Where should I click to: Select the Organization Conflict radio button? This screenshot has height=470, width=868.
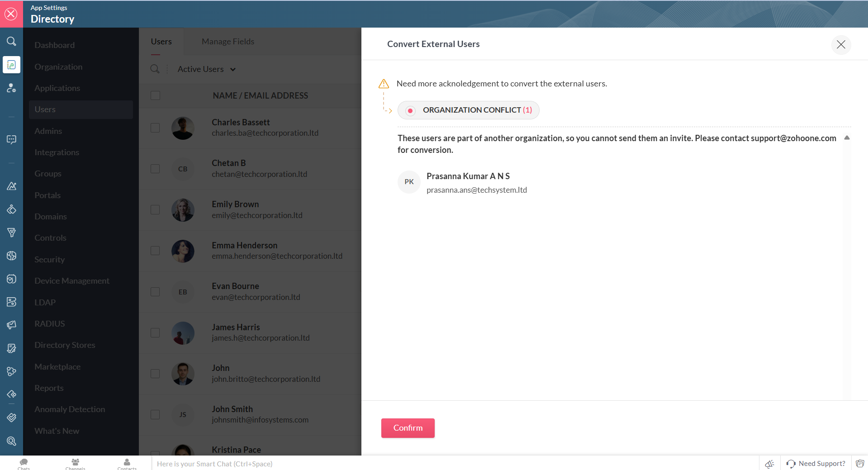click(x=410, y=110)
